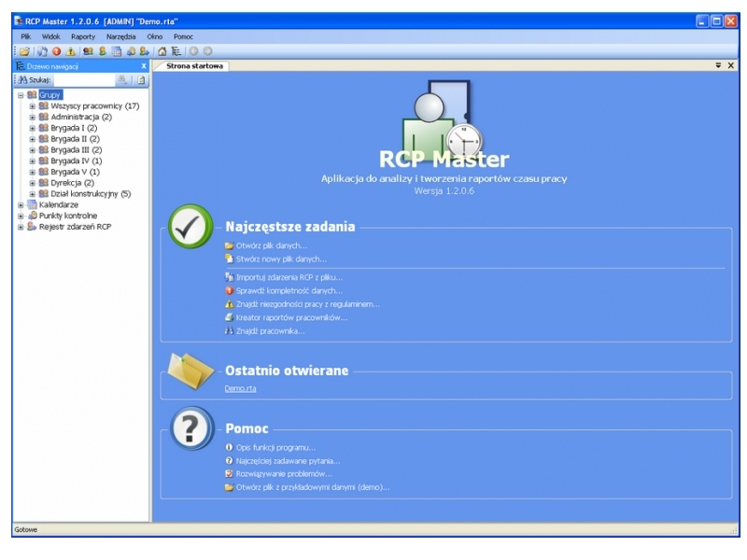The height and width of the screenshot is (560, 747).
Task: Click the yellow warning triangle toolbar icon
Action: 70,51
